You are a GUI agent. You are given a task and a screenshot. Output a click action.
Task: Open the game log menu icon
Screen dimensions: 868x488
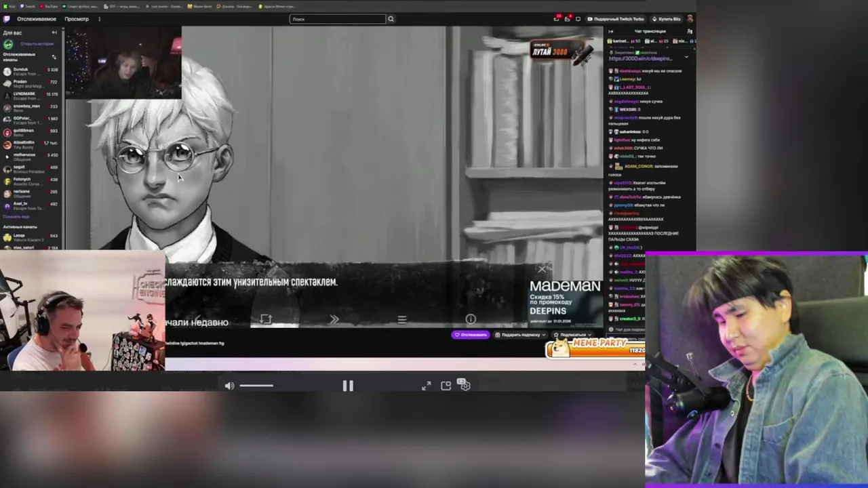click(x=402, y=319)
